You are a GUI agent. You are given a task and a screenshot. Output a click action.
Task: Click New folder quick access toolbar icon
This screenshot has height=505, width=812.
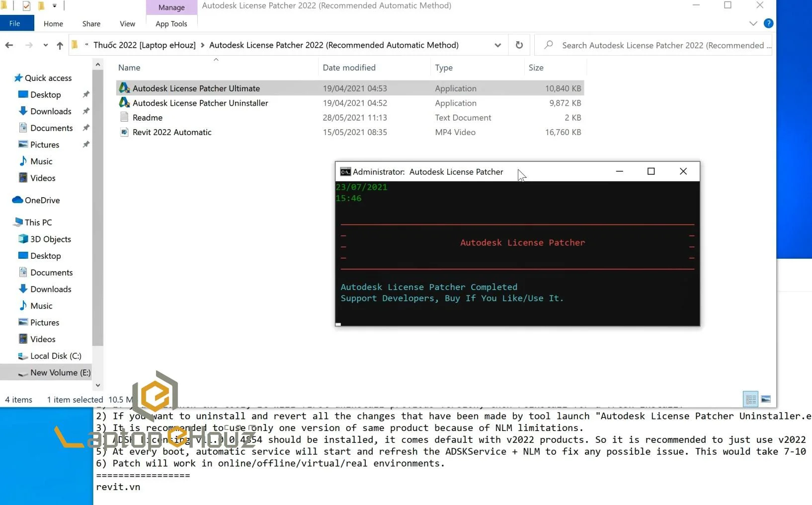pyautogui.click(x=41, y=6)
